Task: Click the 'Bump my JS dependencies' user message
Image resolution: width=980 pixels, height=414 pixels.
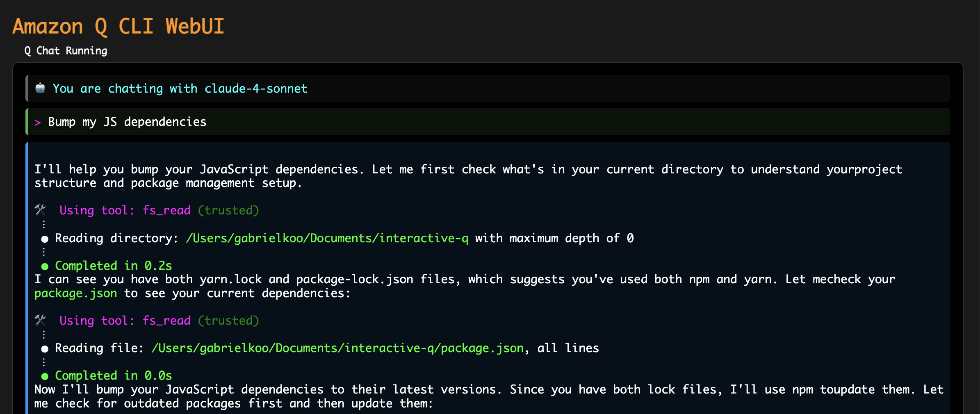Action: click(127, 122)
